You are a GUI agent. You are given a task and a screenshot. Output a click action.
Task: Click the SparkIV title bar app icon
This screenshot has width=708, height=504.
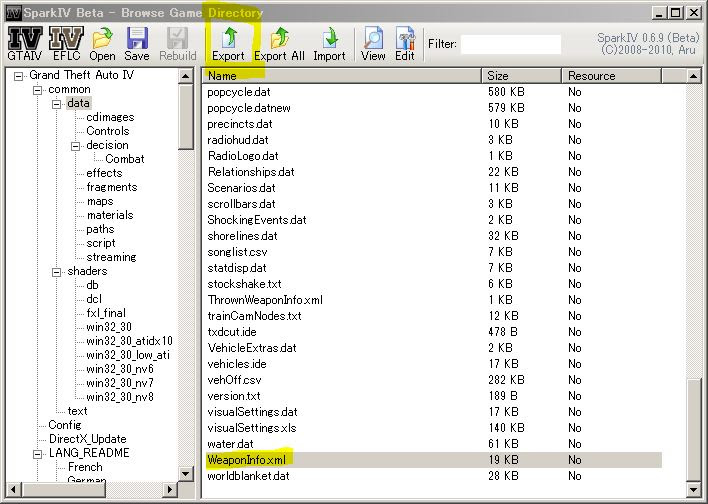14,13
